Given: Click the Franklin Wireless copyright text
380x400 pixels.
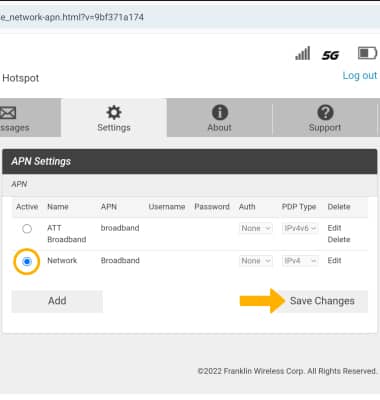Looking at the screenshot, I should click(287, 371).
